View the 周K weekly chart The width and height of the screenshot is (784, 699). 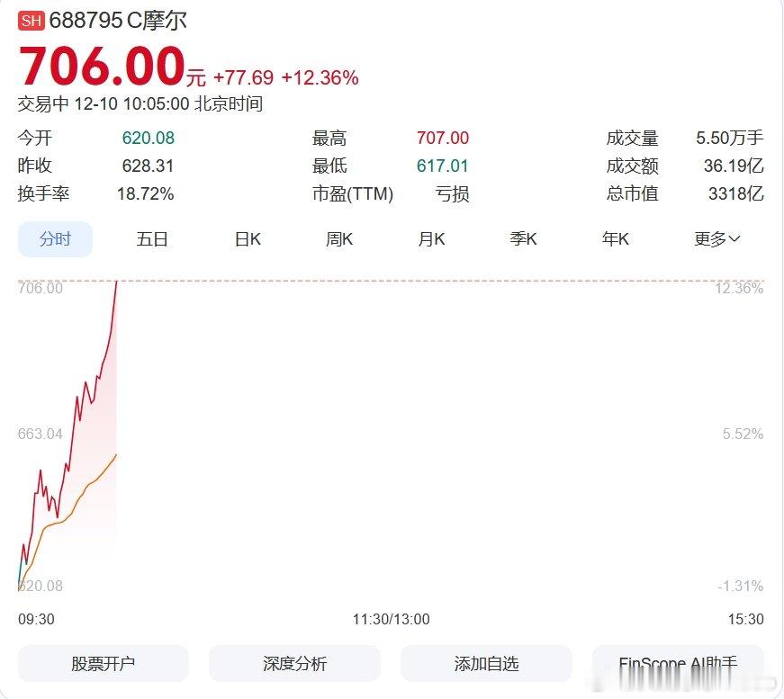point(338,239)
